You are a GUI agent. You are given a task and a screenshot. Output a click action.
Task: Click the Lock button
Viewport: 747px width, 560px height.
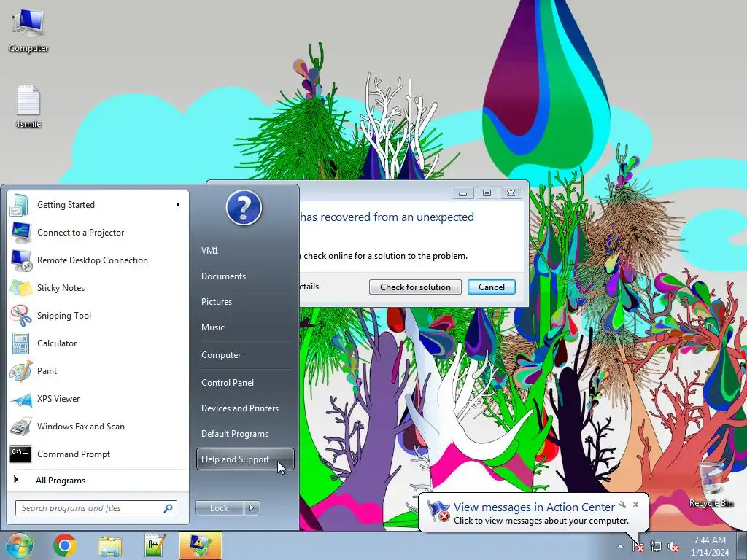(219, 508)
